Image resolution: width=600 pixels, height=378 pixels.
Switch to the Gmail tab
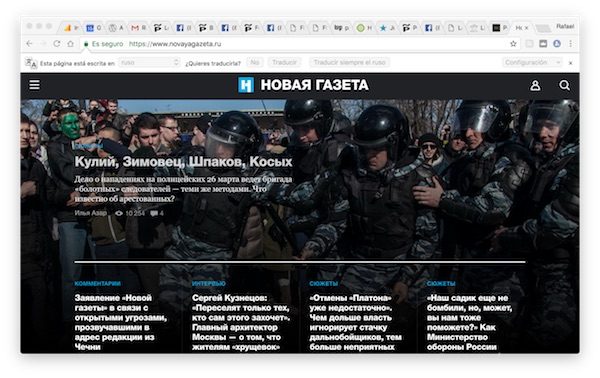[139, 28]
